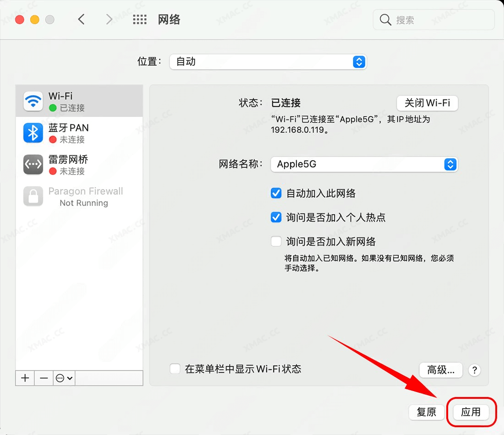The width and height of the screenshot is (504, 435).
Task: Click the + icon to add a network service
Action: click(25, 378)
